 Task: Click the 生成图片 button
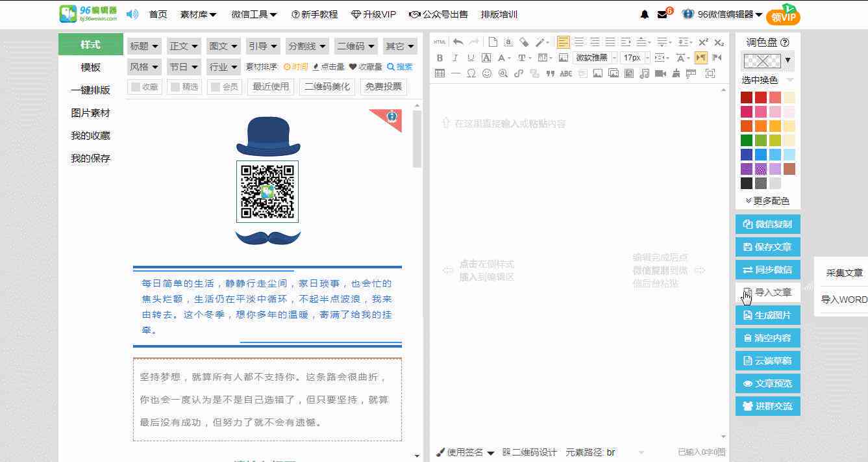pyautogui.click(x=768, y=315)
